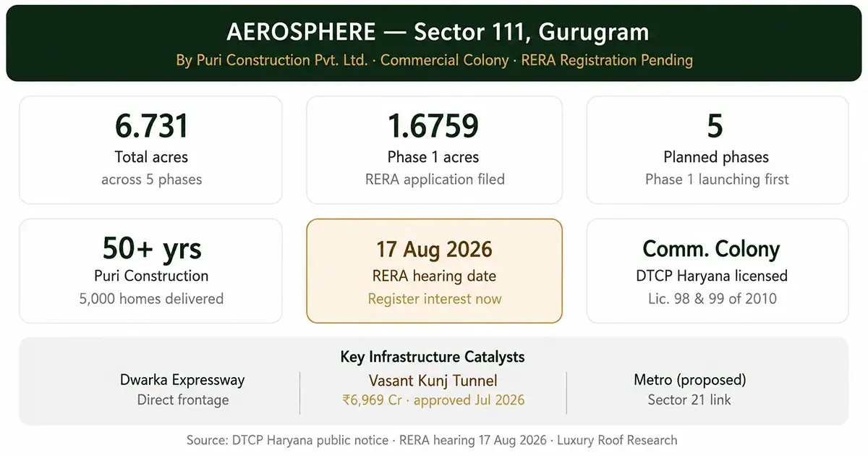Click the 'Phase 1 acres' label
The image size is (868, 456).
pos(433,157)
